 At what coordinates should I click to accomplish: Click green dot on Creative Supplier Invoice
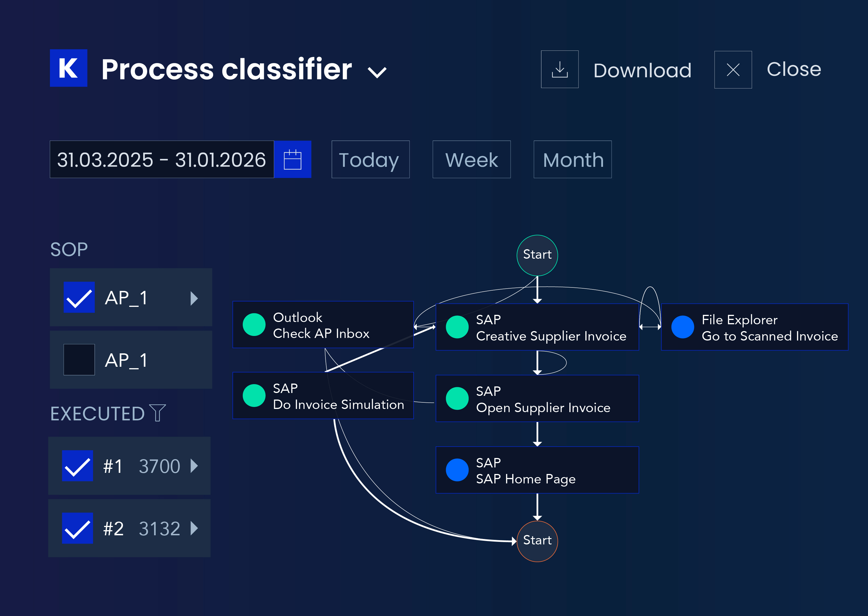point(457,327)
